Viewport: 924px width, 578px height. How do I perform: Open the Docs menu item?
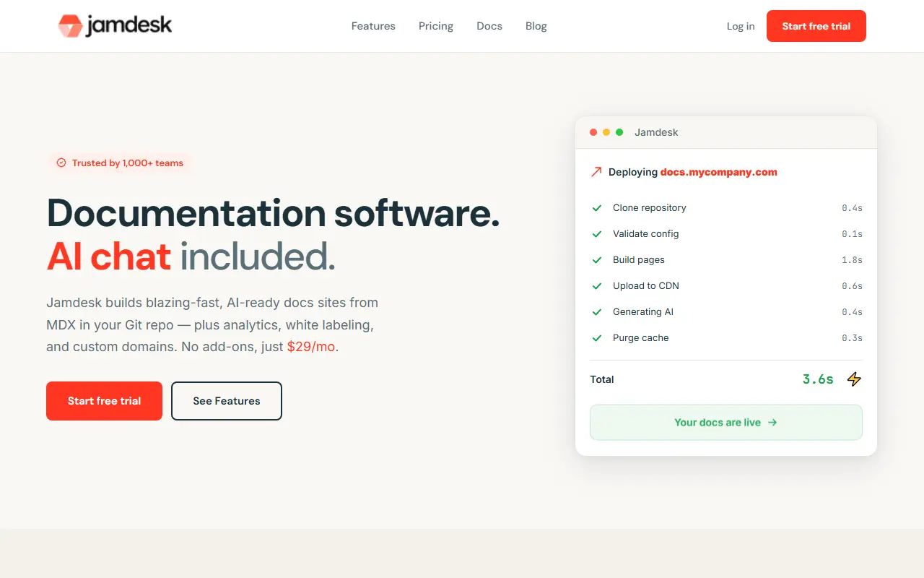[x=489, y=26]
